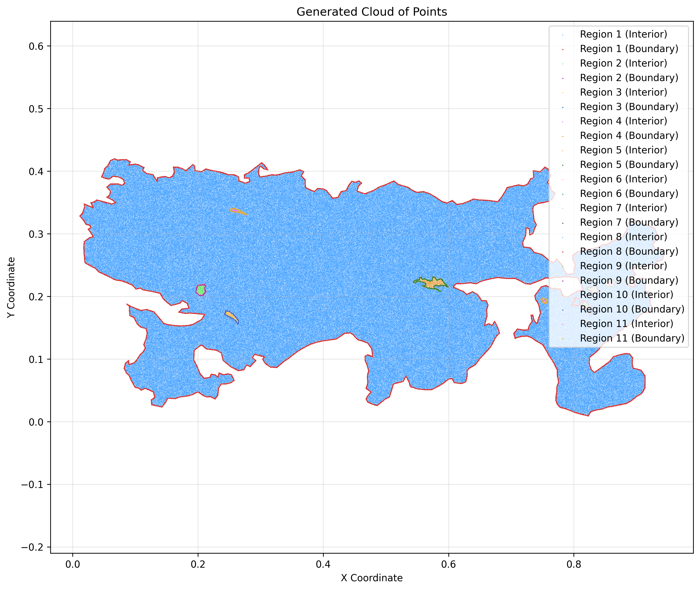Click the 'Region 1 (Interior)' legend entry
The height and width of the screenshot is (590, 700).
623,34
